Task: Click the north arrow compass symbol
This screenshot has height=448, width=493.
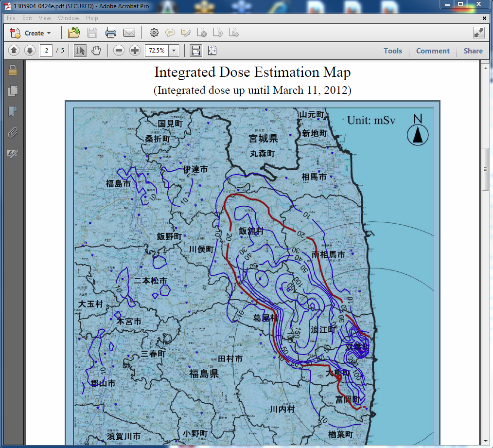Action: [418, 129]
